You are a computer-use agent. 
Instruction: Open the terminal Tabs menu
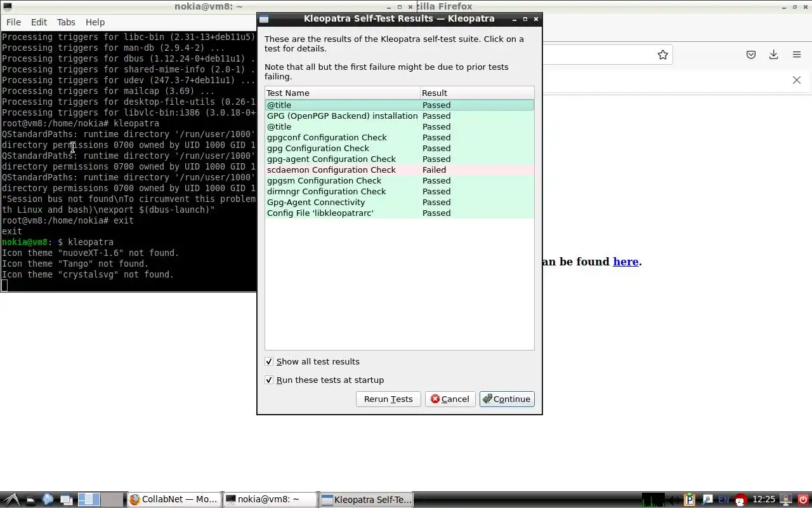coord(66,22)
